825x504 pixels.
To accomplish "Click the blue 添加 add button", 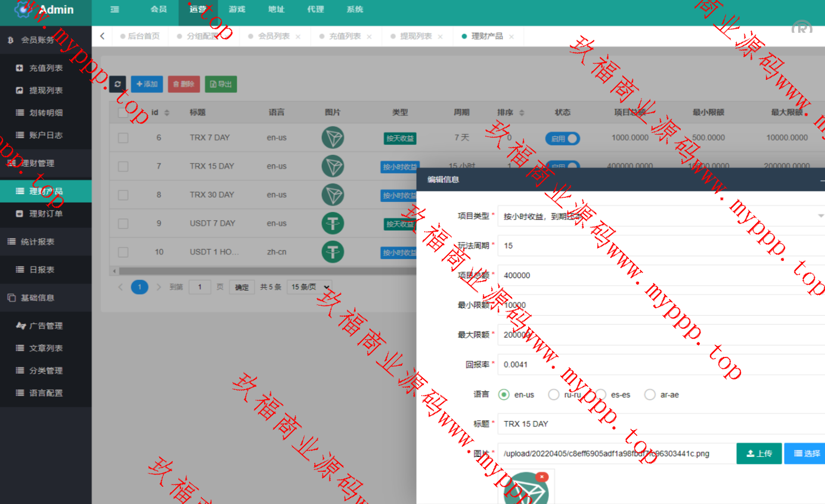I will pos(147,84).
